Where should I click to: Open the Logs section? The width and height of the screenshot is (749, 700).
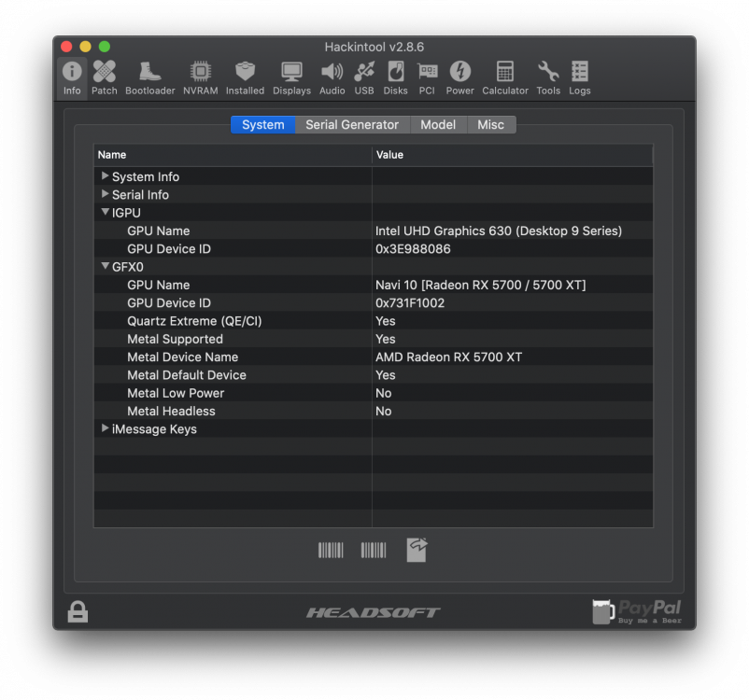click(579, 78)
